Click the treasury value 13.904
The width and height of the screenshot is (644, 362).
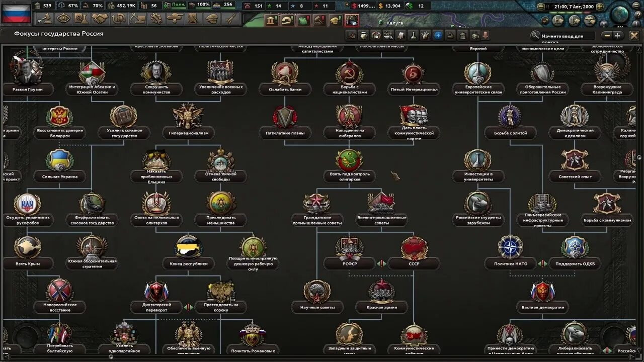(389, 6)
